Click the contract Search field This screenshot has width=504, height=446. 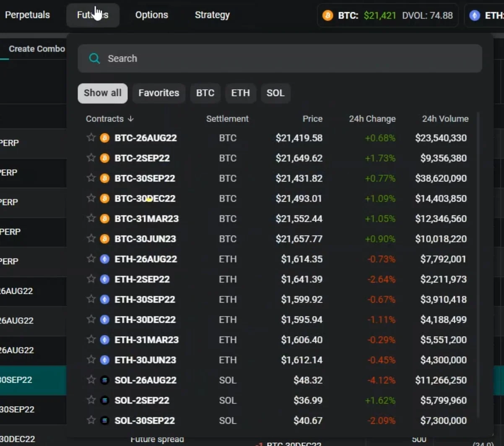pyautogui.click(x=280, y=58)
